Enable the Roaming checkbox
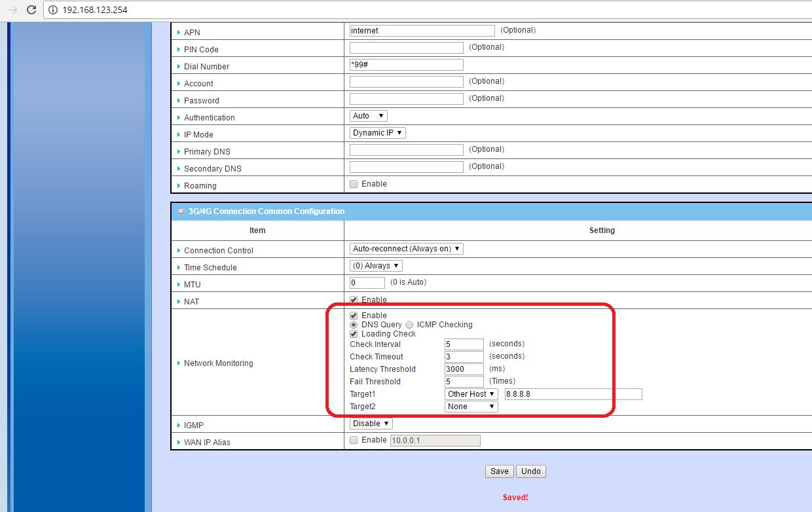 tap(354, 184)
